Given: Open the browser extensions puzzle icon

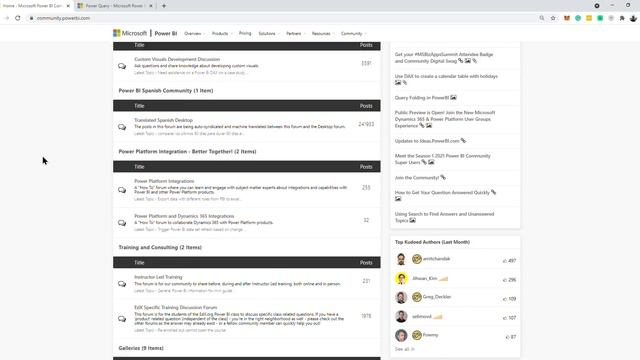Looking at the screenshot, I should 622,18.
